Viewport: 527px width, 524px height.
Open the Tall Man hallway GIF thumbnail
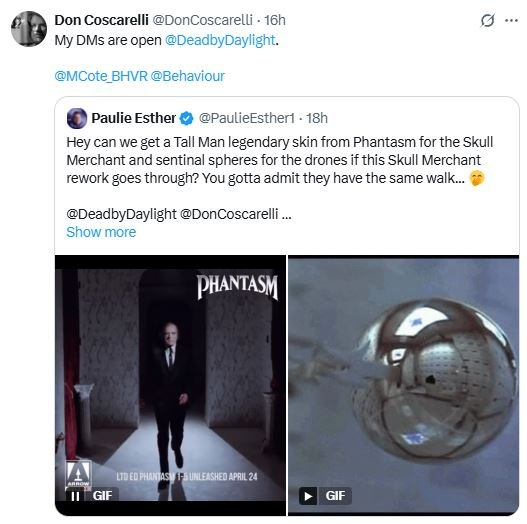point(170,385)
